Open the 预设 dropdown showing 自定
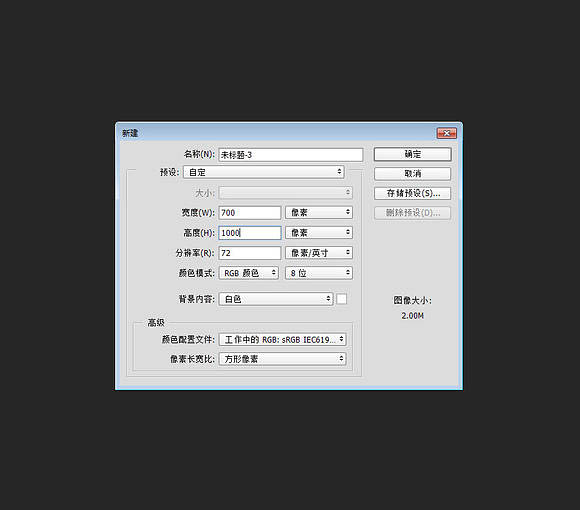Image resolution: width=580 pixels, height=510 pixels. (264, 172)
